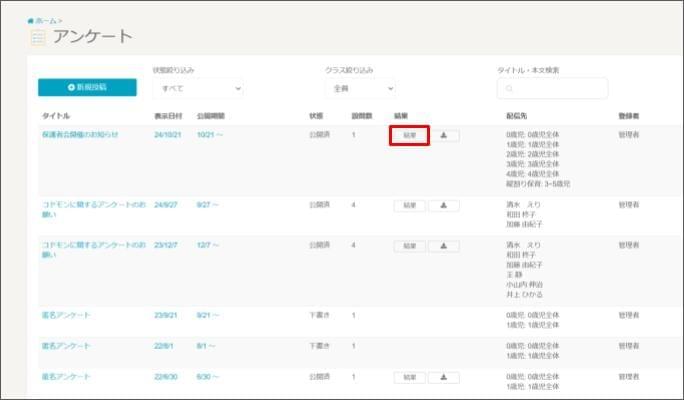The image size is (684, 400).
Task: Click the magnifier icon in the search box
Action: (508, 88)
